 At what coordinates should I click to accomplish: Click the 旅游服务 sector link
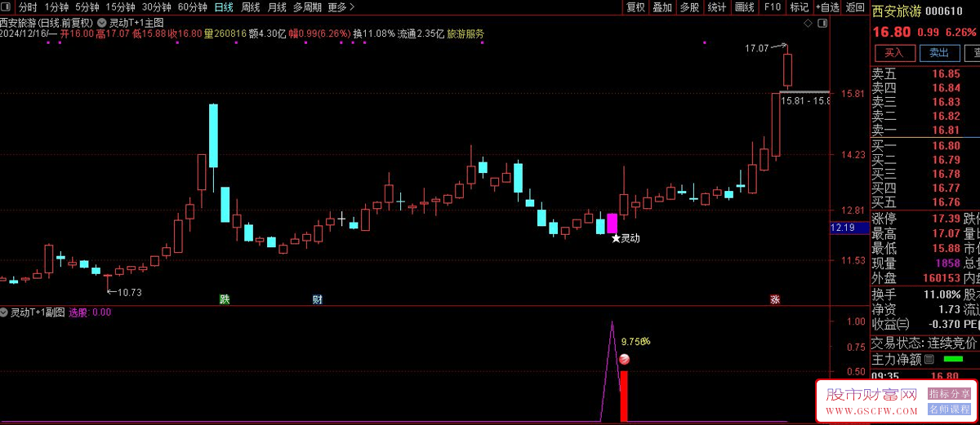(465, 34)
